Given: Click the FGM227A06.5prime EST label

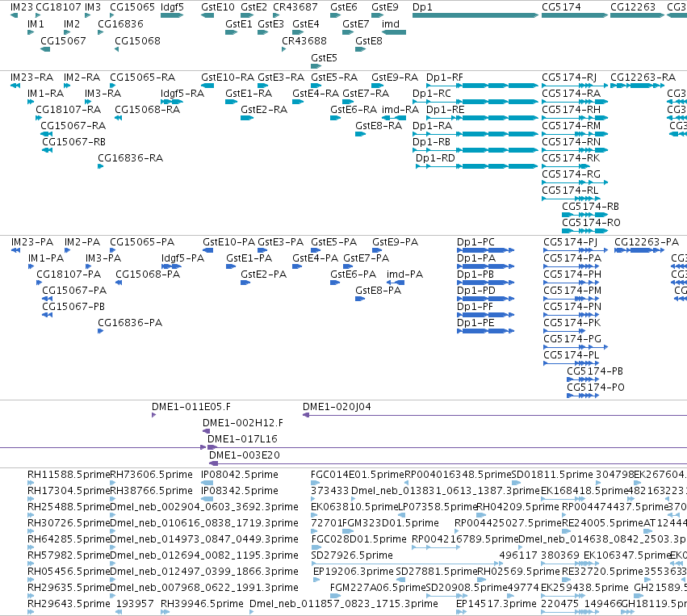Looking at the screenshot, I should [x=378, y=588].
